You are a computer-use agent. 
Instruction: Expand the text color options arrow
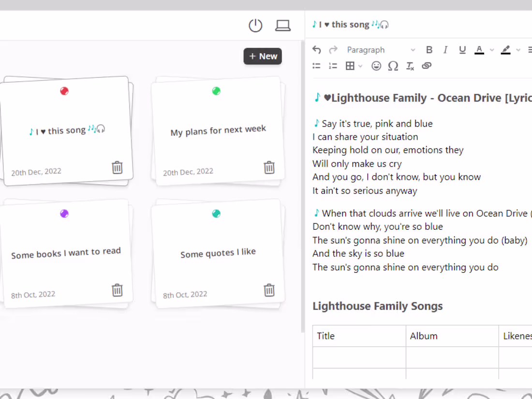coord(492,50)
